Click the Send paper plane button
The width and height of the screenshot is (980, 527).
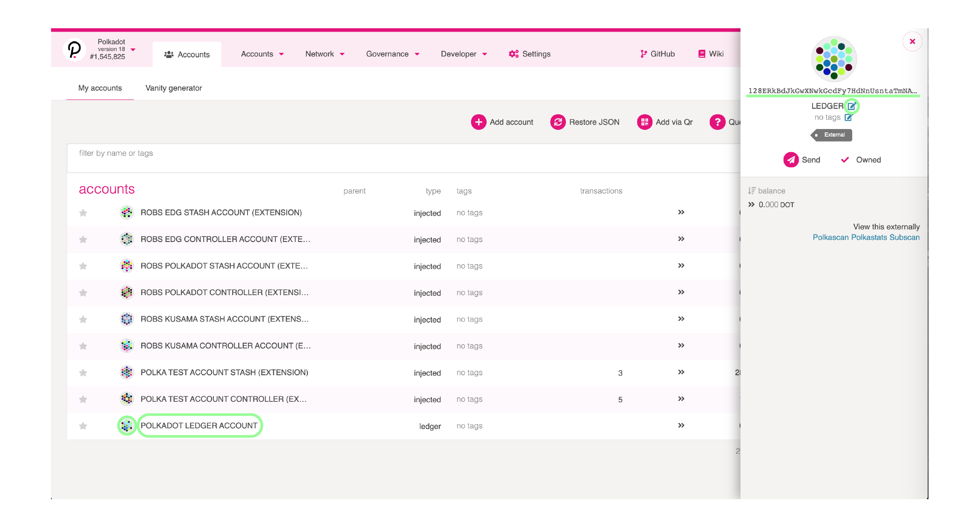[791, 160]
